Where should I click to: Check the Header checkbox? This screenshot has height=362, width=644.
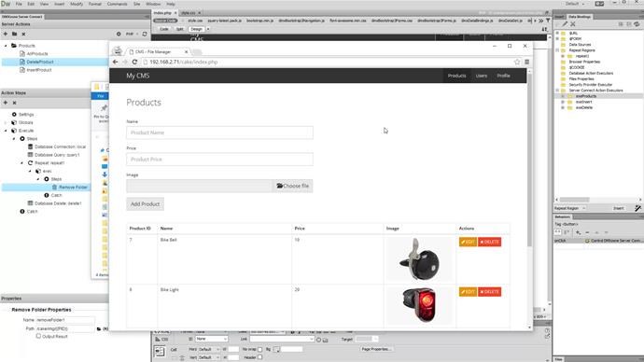pyautogui.click(x=260, y=357)
